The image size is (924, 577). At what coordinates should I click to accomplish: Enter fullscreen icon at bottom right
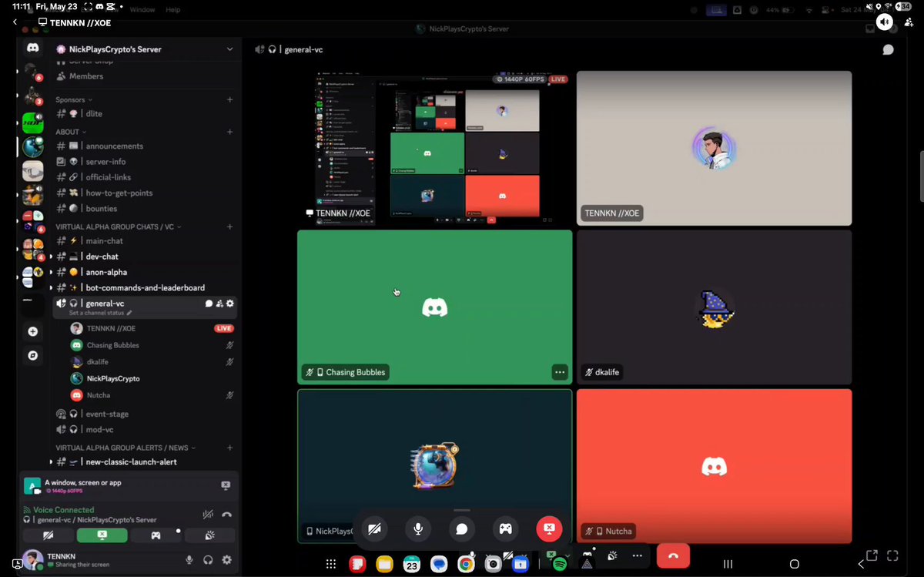[x=892, y=555]
